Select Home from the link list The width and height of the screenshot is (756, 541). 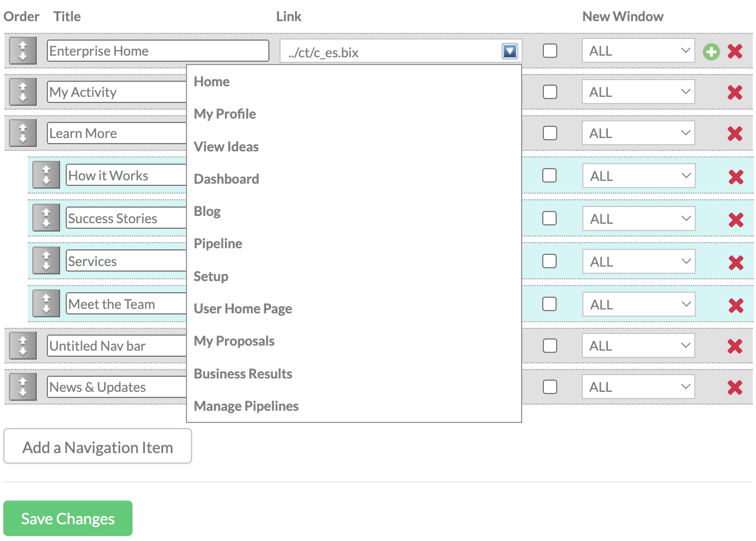click(212, 82)
